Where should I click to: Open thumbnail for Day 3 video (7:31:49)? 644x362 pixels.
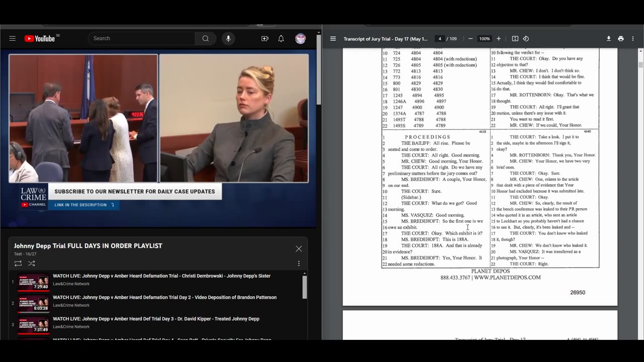[34, 325]
